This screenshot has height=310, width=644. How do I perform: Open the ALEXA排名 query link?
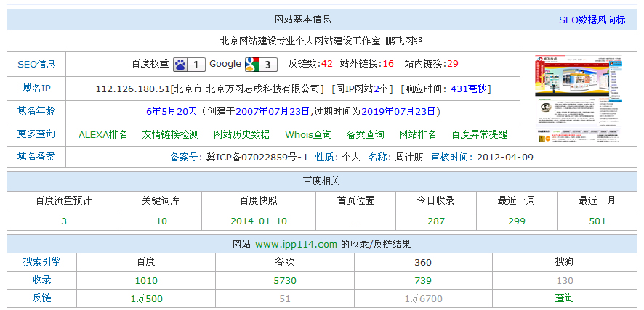click(102, 134)
